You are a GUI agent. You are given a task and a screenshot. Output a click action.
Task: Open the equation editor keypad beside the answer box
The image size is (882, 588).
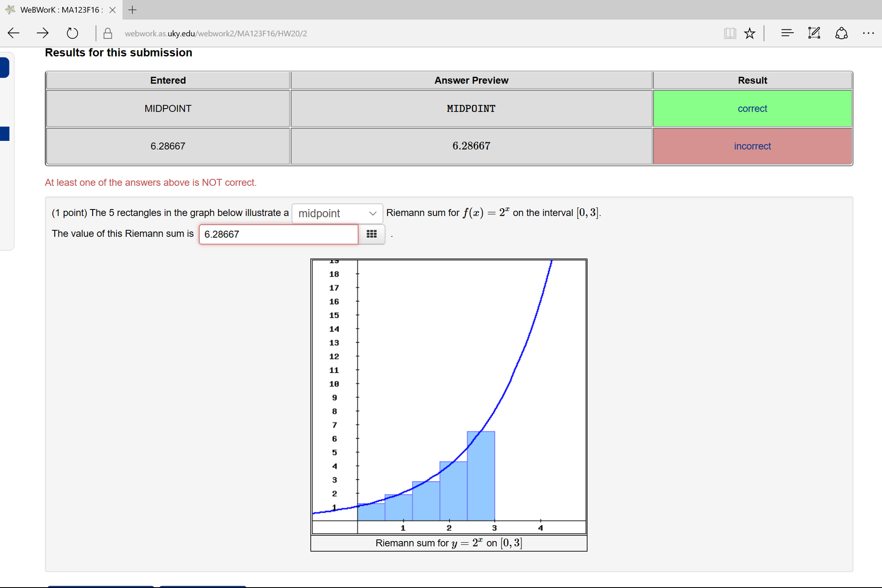point(371,234)
